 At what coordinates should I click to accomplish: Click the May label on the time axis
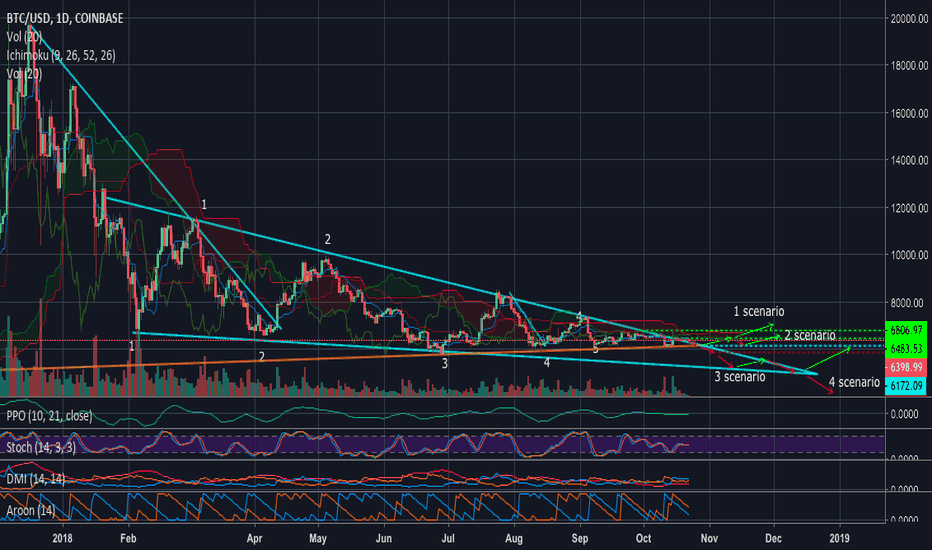(318, 538)
